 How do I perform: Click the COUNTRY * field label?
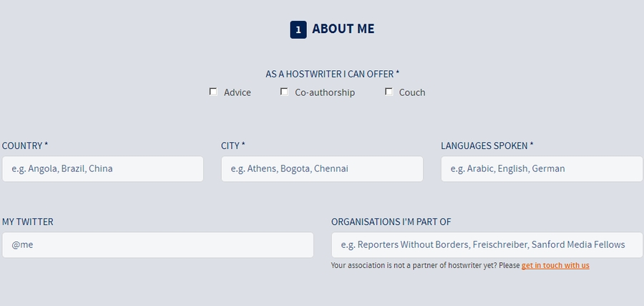25,145
